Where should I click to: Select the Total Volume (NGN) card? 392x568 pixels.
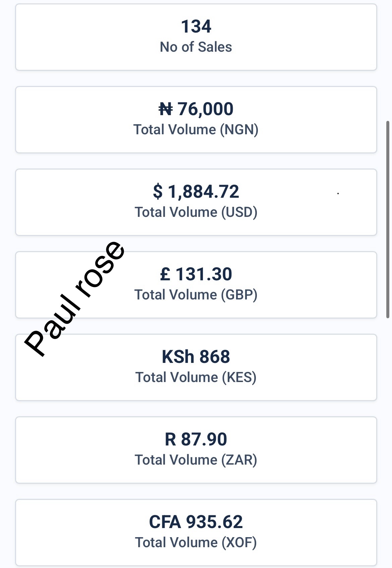[196, 120]
